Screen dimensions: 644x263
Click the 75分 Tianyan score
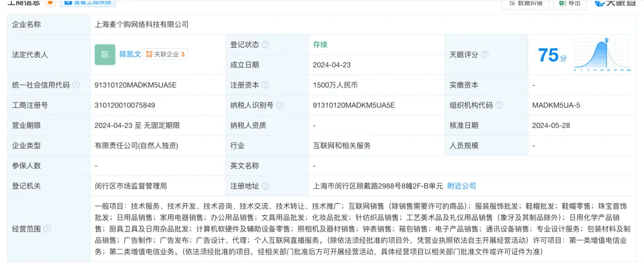pos(549,55)
